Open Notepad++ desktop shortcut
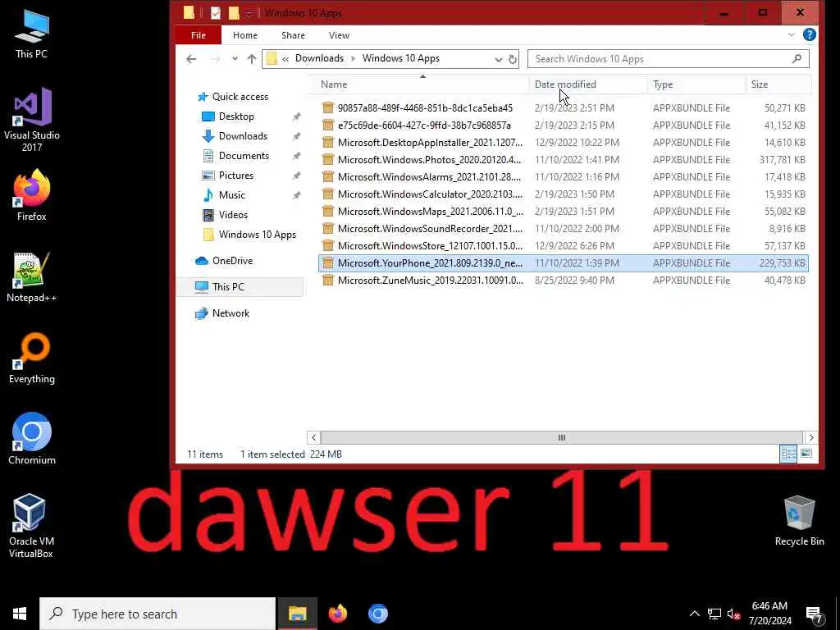 [x=32, y=277]
